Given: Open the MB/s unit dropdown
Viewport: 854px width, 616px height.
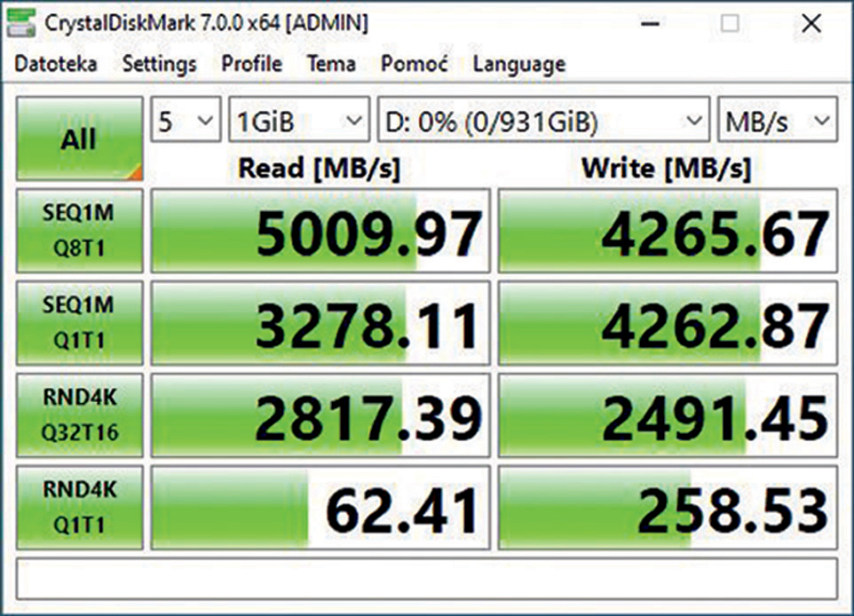Looking at the screenshot, I should click(778, 119).
